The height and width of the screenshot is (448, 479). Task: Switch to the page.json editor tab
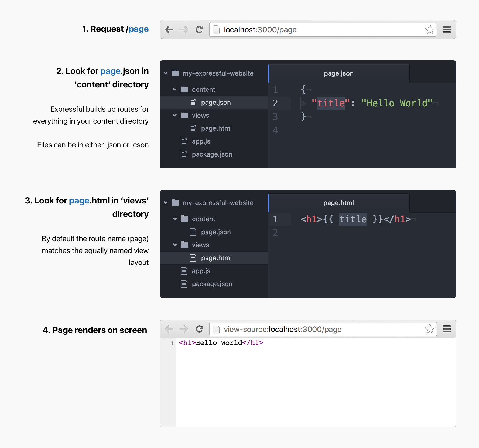(x=339, y=73)
